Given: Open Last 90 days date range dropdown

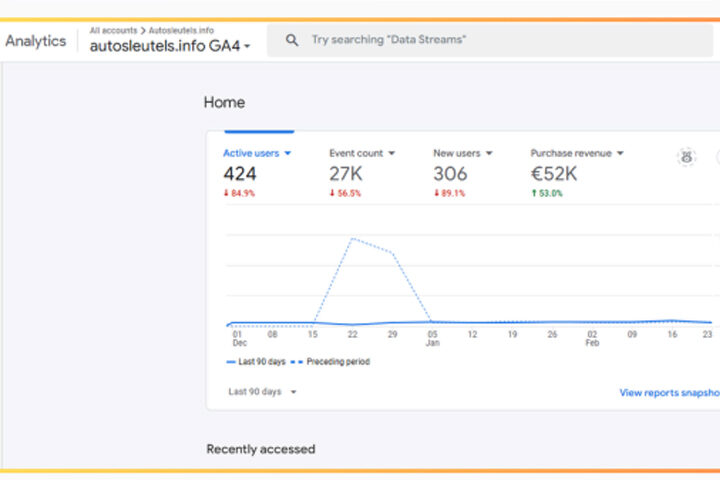Looking at the screenshot, I should (x=262, y=392).
